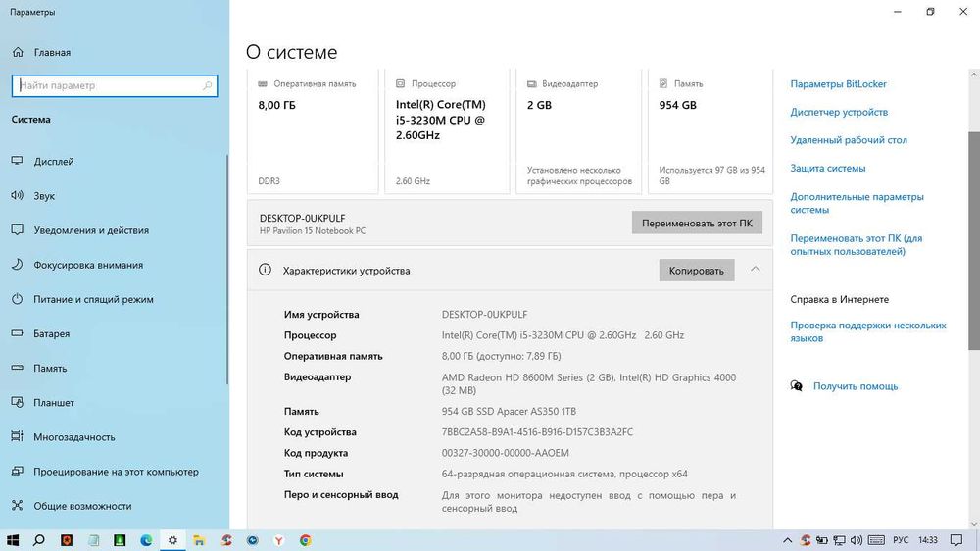The width and height of the screenshot is (980, 551).
Task: Click scroll up arrow on page scrollbar
Action: coord(974,75)
